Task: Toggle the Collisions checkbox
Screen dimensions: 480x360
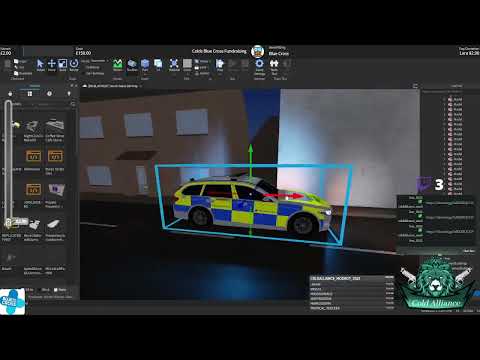Action: pyautogui.click(x=91, y=67)
